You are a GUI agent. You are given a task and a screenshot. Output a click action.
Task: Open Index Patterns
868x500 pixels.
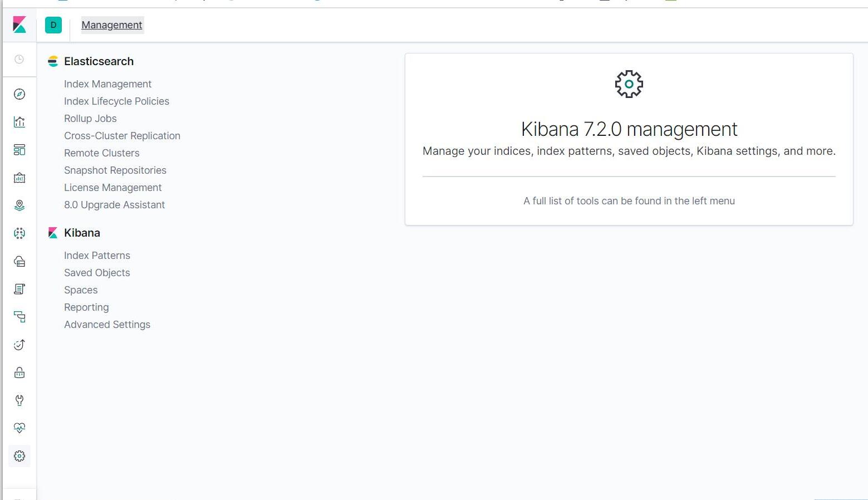97,256
